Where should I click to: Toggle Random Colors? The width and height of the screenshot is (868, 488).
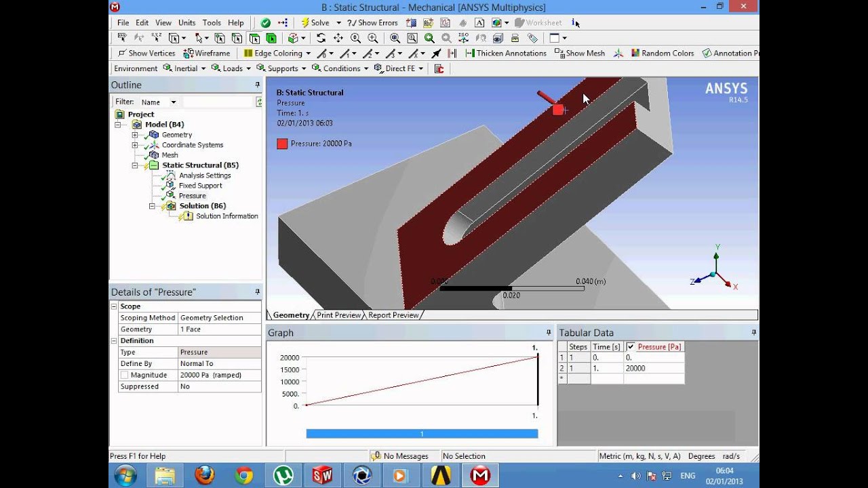(663, 53)
